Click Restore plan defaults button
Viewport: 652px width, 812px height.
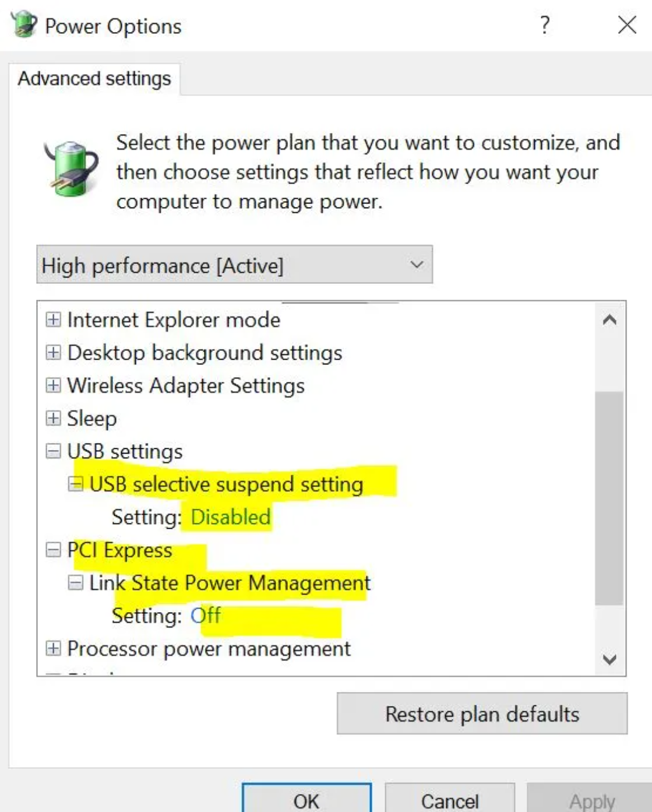(x=482, y=713)
